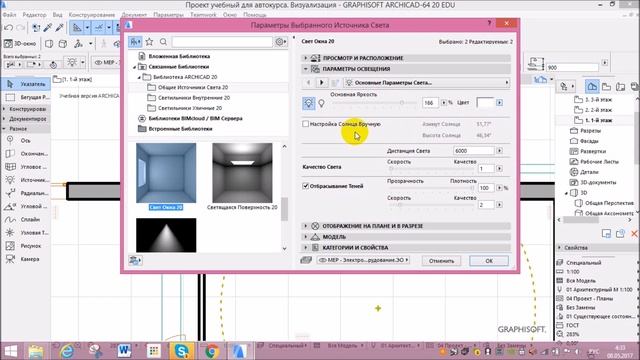Select the Рисунок tool
Image resolution: width=640 pixels, height=360 pixels.
(26, 246)
